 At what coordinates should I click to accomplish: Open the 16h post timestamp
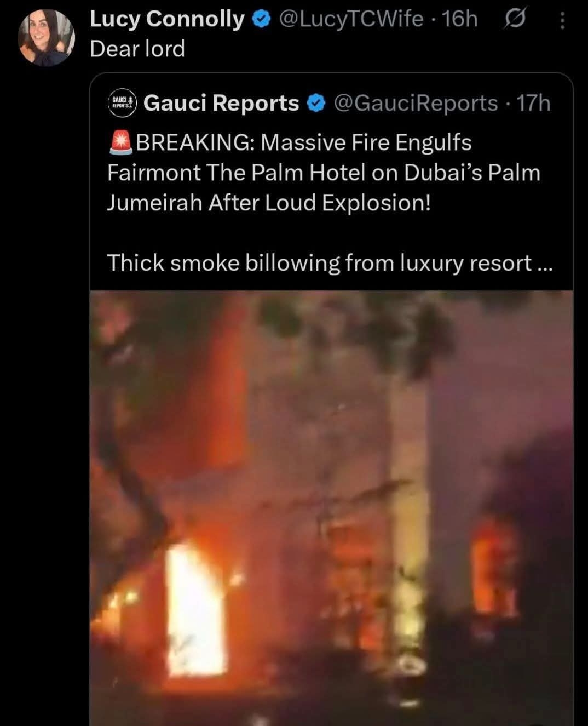[x=459, y=19]
